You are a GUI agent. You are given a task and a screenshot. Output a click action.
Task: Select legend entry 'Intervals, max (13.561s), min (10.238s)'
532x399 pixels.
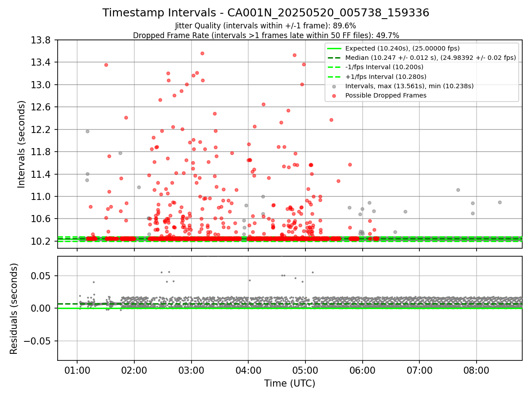[409, 86]
